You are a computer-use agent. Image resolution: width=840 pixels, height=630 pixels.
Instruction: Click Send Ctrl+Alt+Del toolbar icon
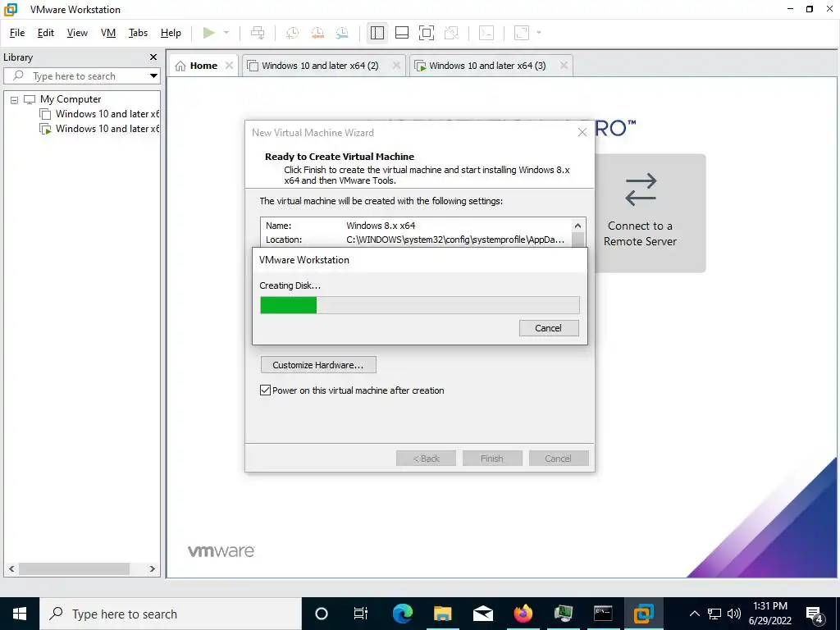(258, 33)
